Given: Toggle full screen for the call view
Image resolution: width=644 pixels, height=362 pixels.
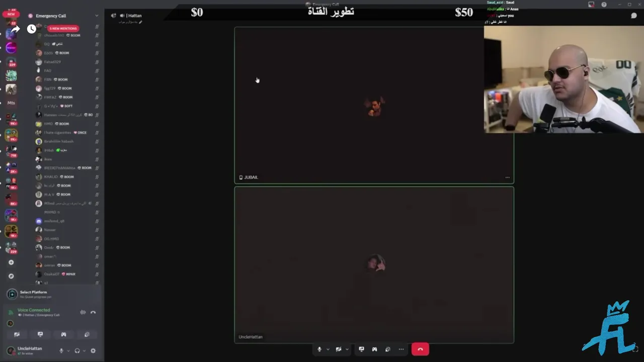Looking at the screenshot, I should [x=635, y=348].
